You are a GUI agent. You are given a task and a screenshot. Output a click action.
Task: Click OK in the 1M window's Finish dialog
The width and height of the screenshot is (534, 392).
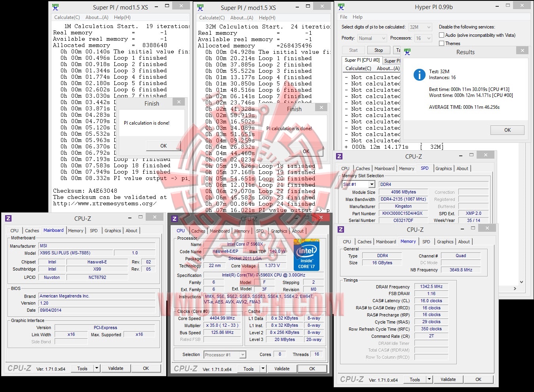163,146
